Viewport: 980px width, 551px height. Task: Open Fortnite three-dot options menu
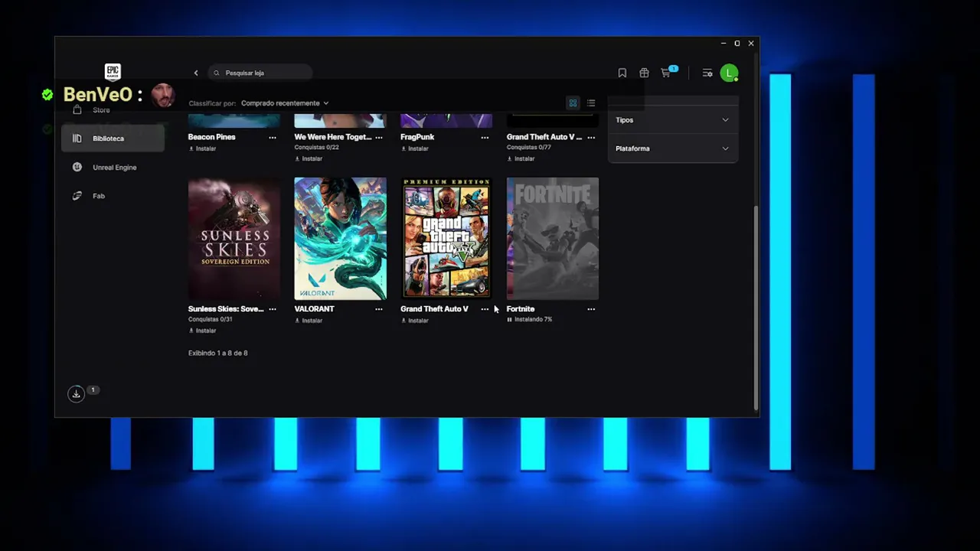[591, 309]
